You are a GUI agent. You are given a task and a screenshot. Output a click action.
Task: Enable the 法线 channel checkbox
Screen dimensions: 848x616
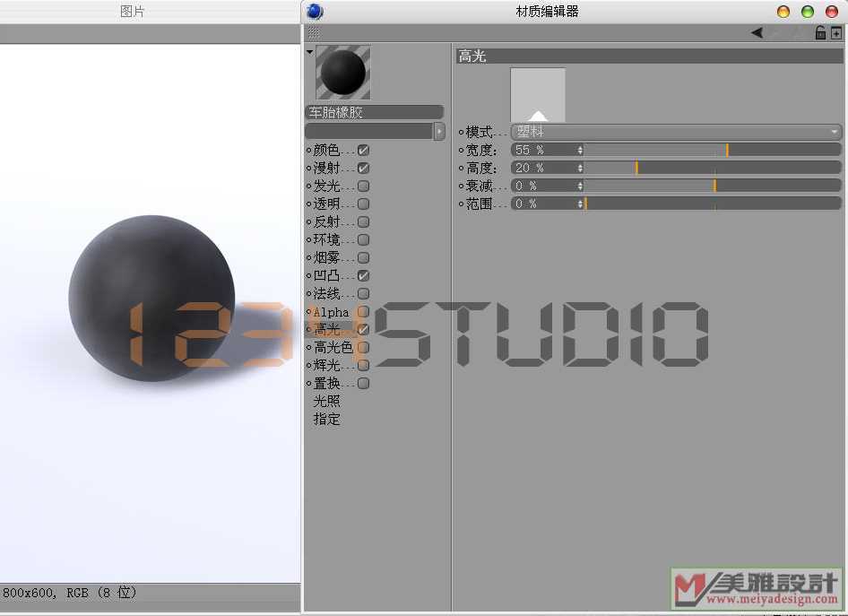pos(363,294)
